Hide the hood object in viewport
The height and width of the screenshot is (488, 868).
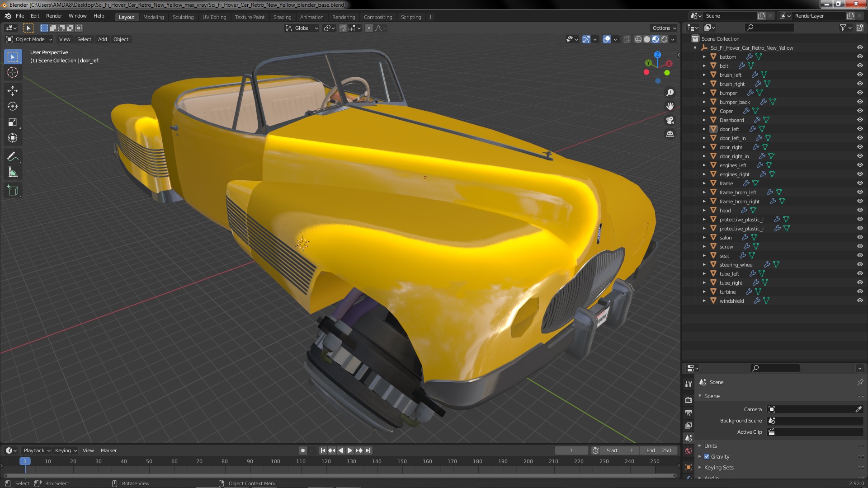click(860, 210)
